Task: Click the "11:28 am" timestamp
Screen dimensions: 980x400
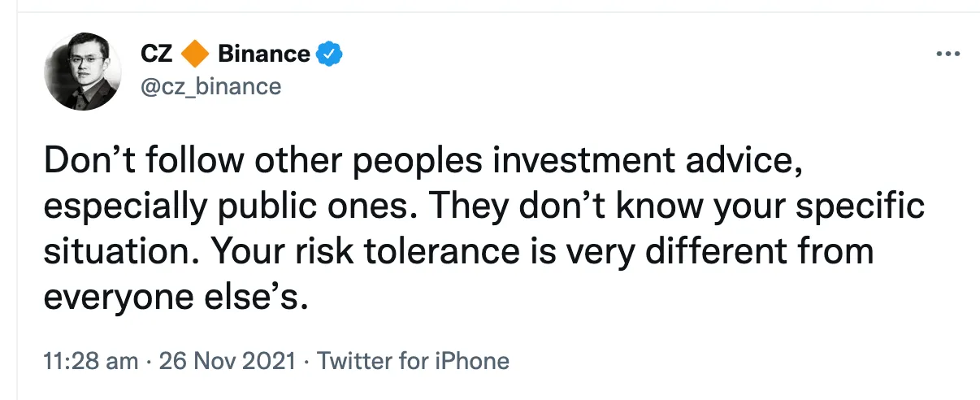Action: click(90, 361)
